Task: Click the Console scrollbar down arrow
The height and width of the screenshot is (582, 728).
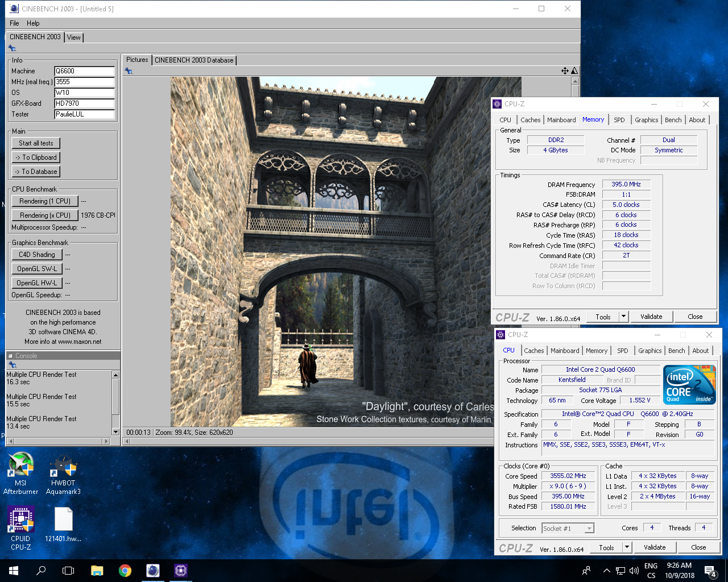Action: tap(116, 432)
